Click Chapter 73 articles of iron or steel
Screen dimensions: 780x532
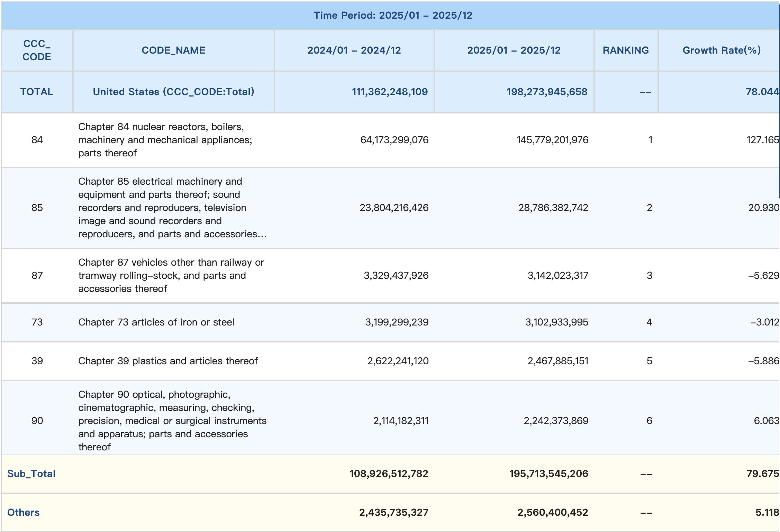click(x=156, y=322)
